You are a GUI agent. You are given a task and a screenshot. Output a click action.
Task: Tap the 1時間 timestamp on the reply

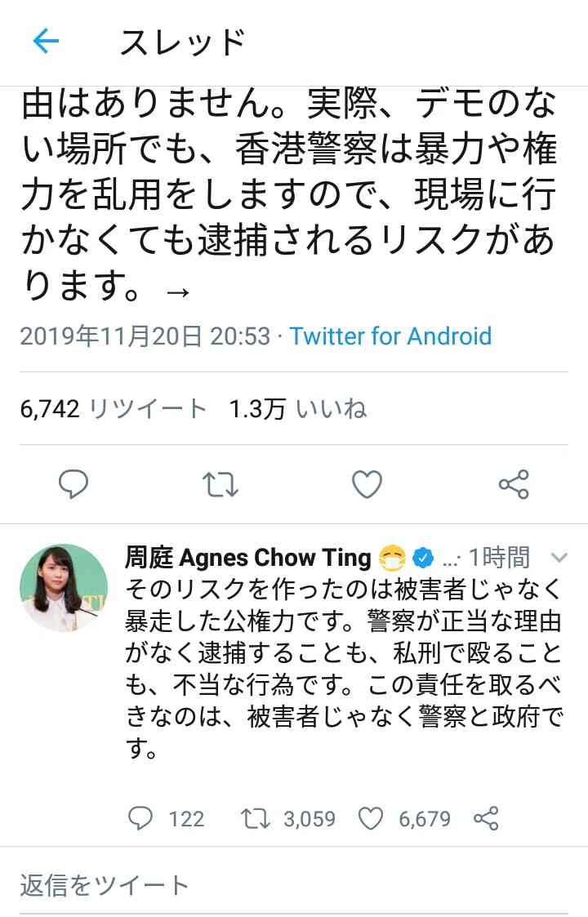click(x=499, y=558)
